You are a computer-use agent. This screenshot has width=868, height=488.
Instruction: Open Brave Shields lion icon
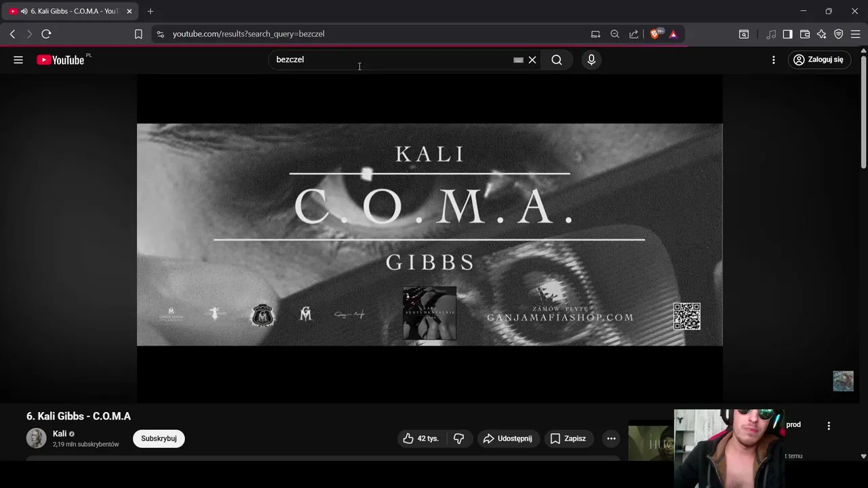655,34
